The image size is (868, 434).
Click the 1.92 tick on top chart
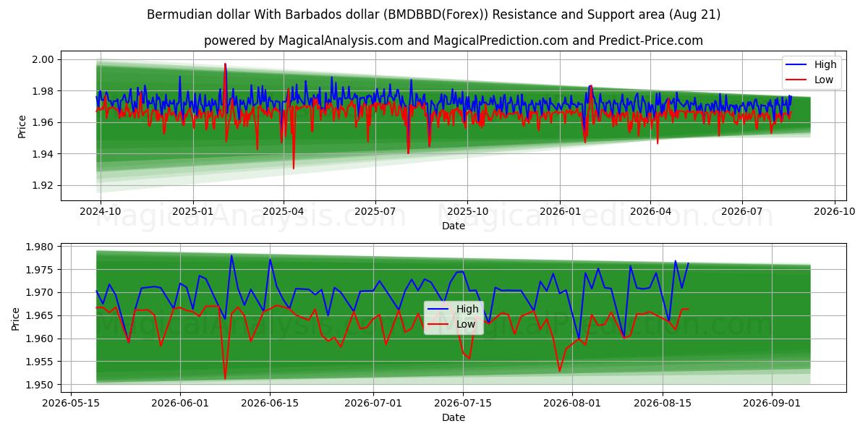[44, 185]
